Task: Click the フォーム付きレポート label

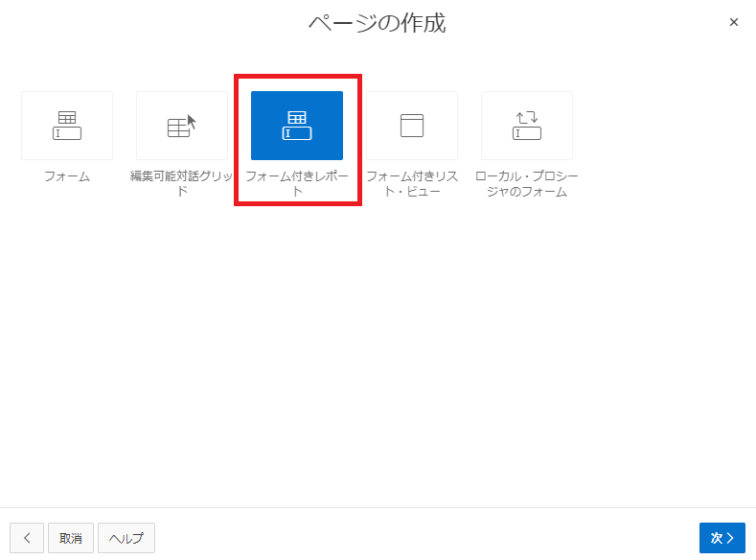Action: pos(297,184)
